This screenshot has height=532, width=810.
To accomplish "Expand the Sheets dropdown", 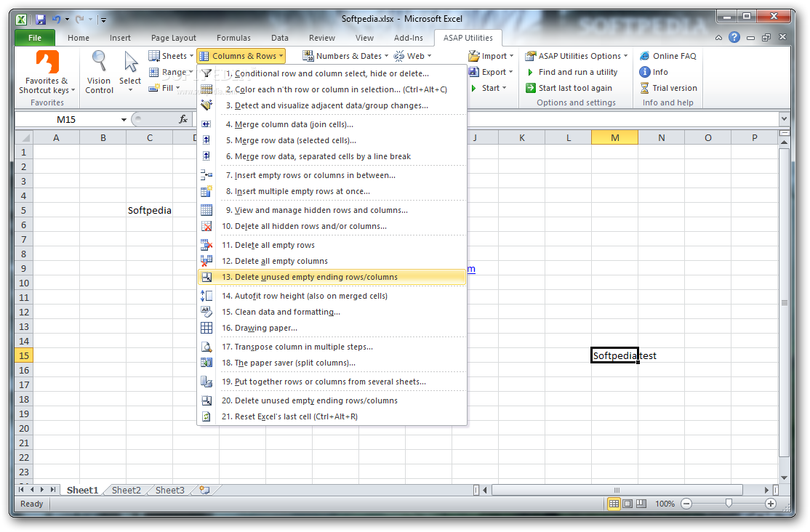I will [x=171, y=56].
